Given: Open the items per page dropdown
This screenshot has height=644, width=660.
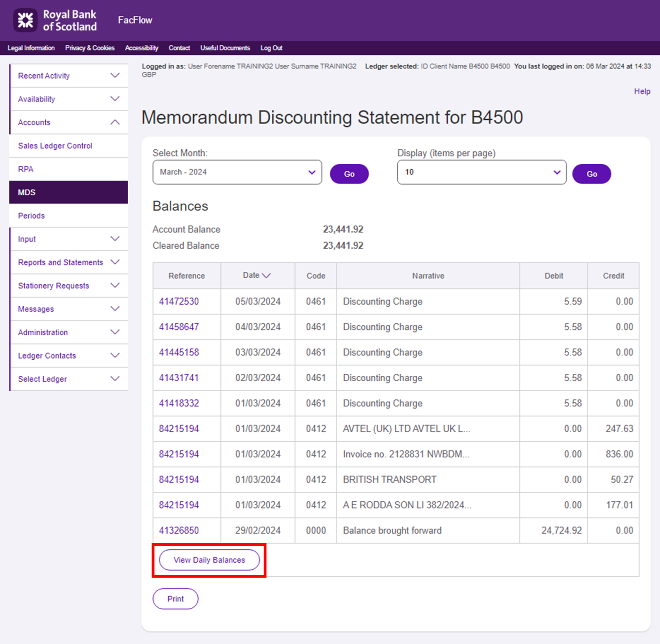Looking at the screenshot, I should [481, 172].
